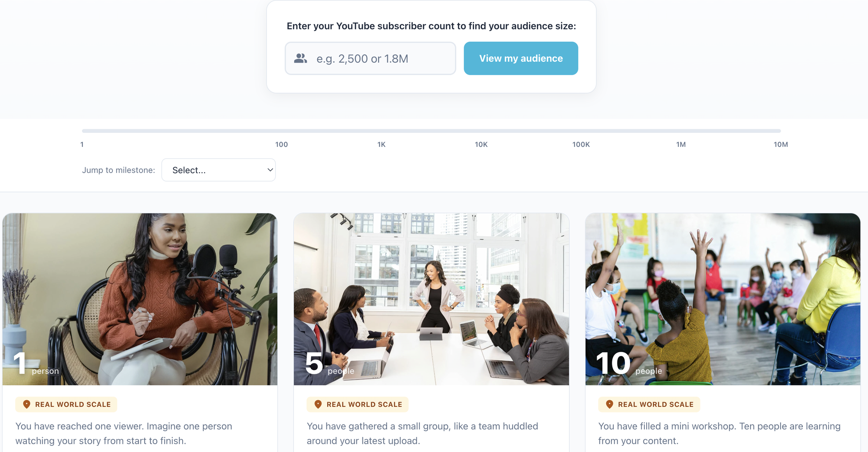Click the audience progress slider track
The width and height of the screenshot is (868, 452).
431,131
